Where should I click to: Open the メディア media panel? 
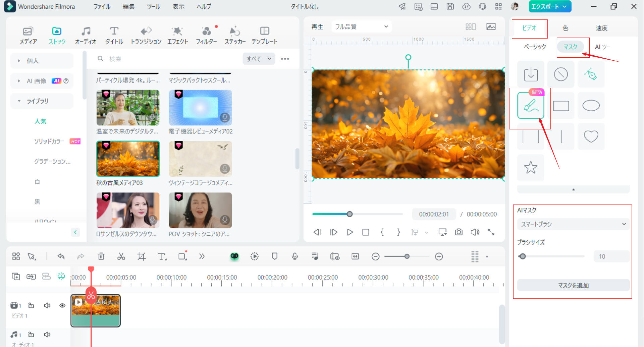pos(28,36)
